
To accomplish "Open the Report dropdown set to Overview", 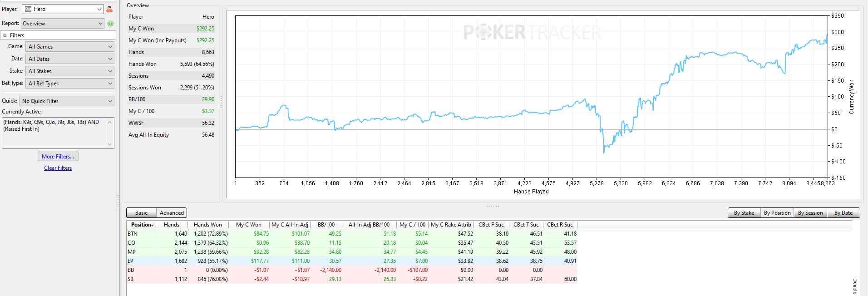I will coord(63,24).
